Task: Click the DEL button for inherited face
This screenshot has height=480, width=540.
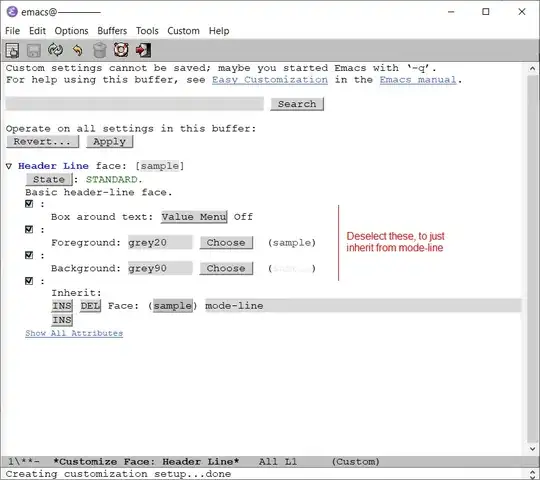Action: coord(90,306)
